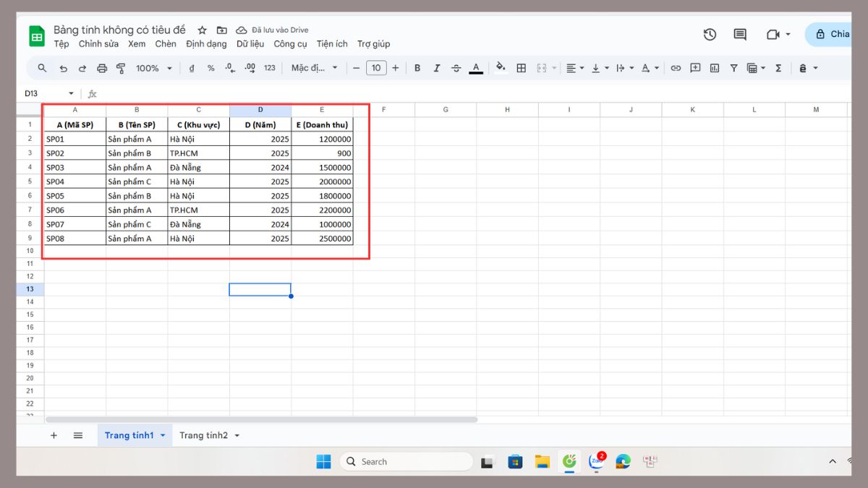Toggle bold formatting
This screenshot has height=488, width=868.
[x=417, y=68]
